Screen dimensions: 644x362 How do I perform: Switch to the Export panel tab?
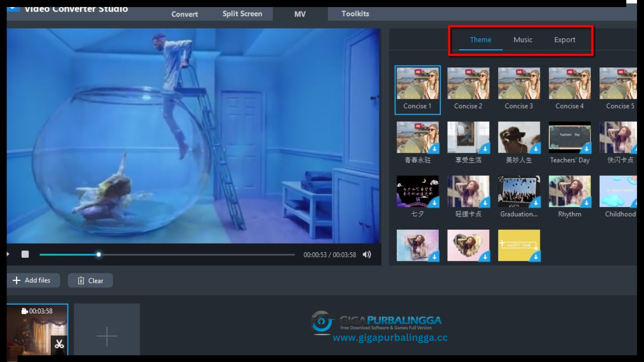pyautogui.click(x=565, y=40)
